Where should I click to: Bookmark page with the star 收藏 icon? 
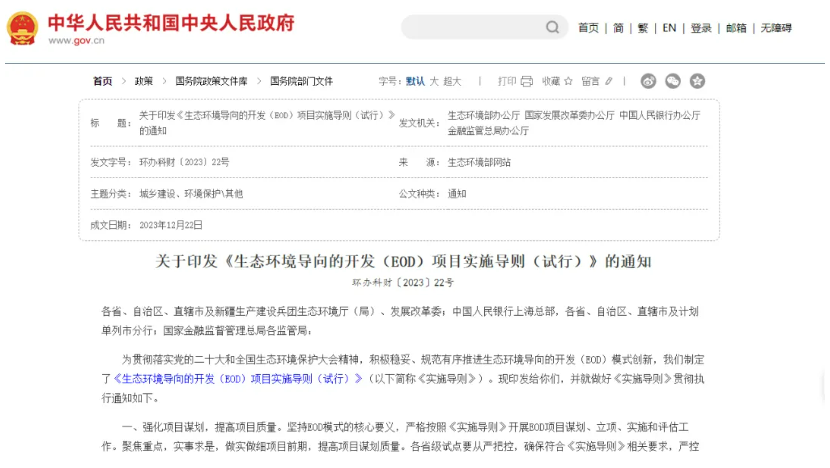[x=568, y=81]
